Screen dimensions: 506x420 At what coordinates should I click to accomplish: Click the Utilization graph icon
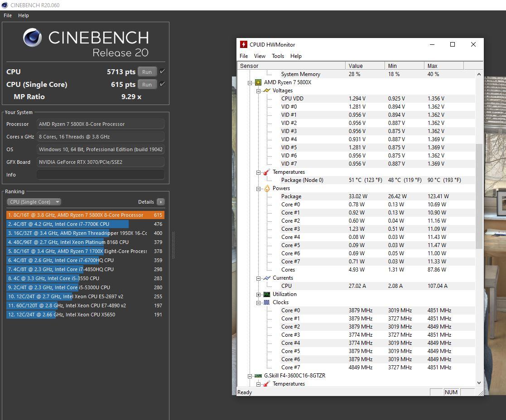pyautogui.click(x=266, y=294)
